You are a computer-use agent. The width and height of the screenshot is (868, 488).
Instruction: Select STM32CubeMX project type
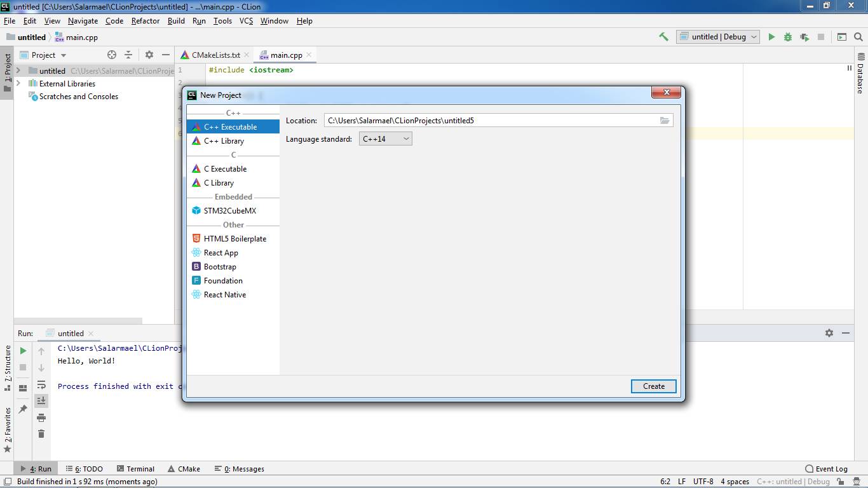pyautogui.click(x=233, y=211)
